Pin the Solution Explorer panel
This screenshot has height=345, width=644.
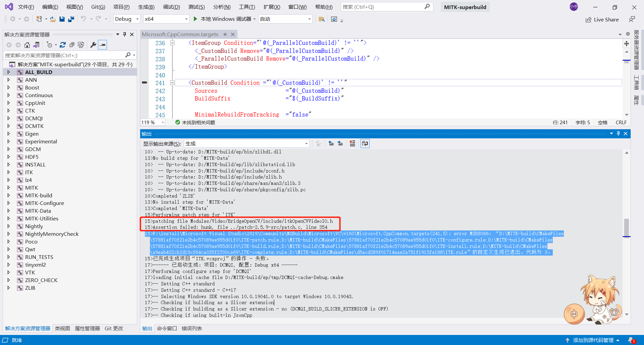125,34
